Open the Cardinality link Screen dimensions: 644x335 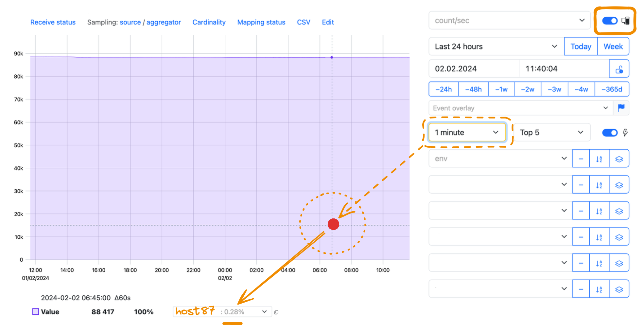(209, 22)
